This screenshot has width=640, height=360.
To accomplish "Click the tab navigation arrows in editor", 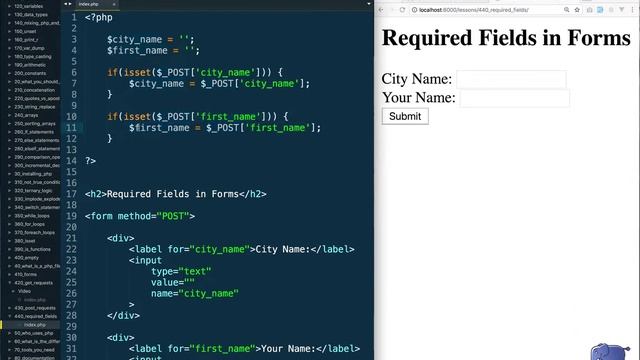I will (68, 4).
